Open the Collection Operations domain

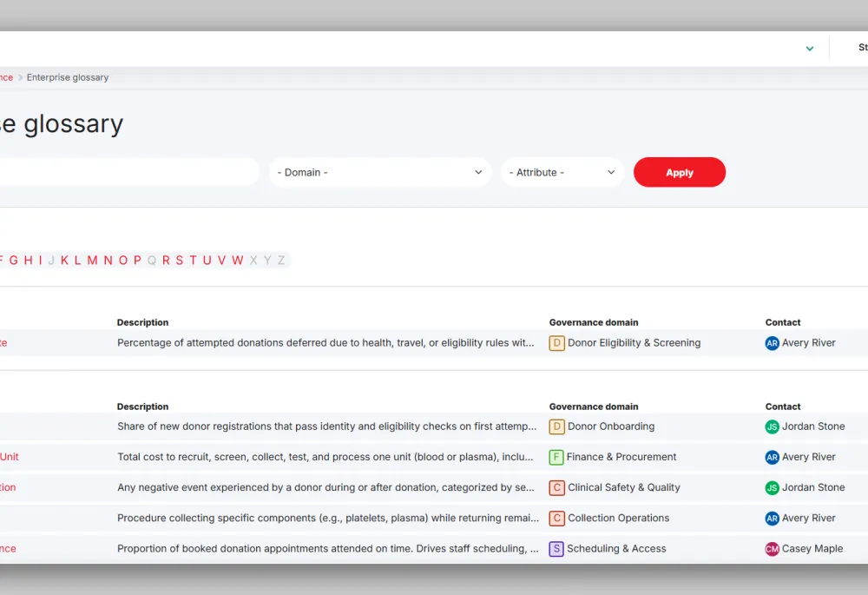(618, 518)
